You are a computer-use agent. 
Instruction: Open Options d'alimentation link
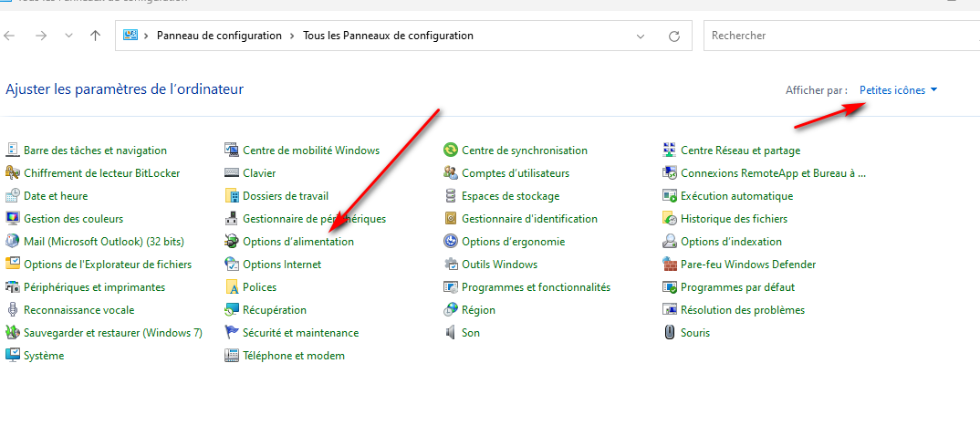(x=298, y=242)
